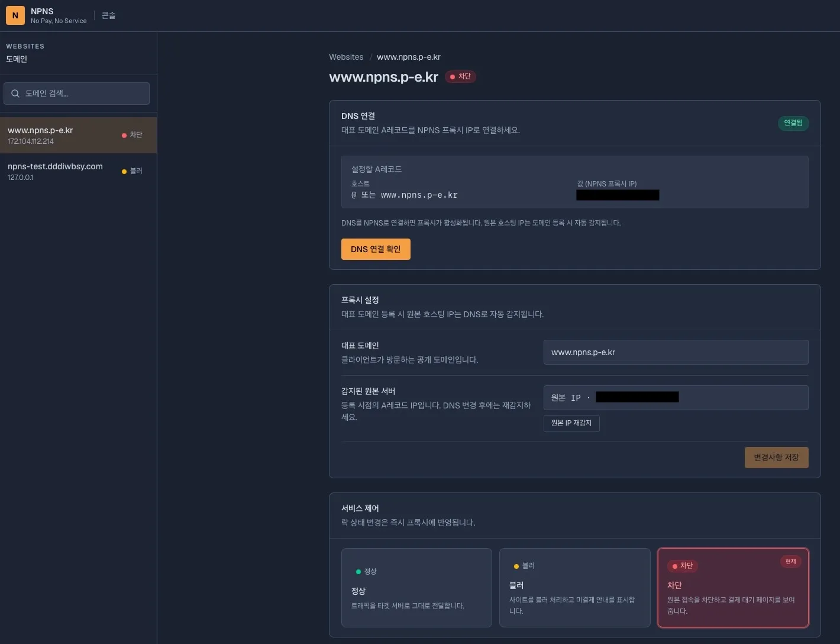Click the search magnifier icon in sidebar

(x=15, y=94)
